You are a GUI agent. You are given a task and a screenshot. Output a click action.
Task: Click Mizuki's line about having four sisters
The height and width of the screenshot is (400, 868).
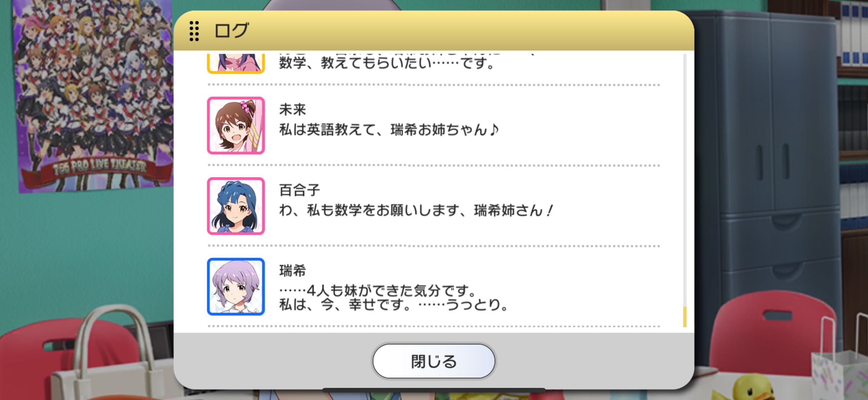(394, 298)
